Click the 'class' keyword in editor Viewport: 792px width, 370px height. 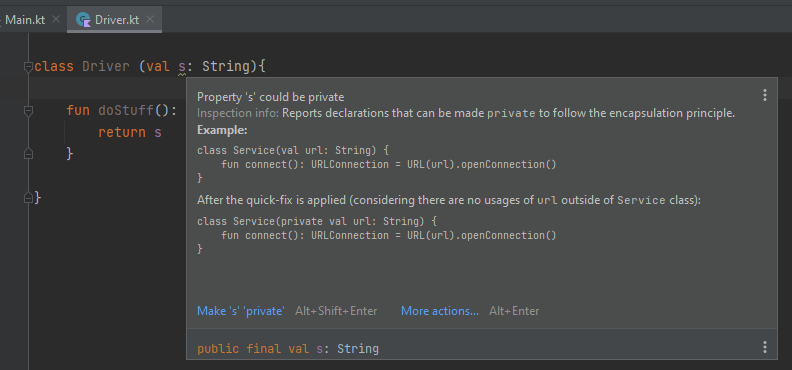[x=54, y=67]
